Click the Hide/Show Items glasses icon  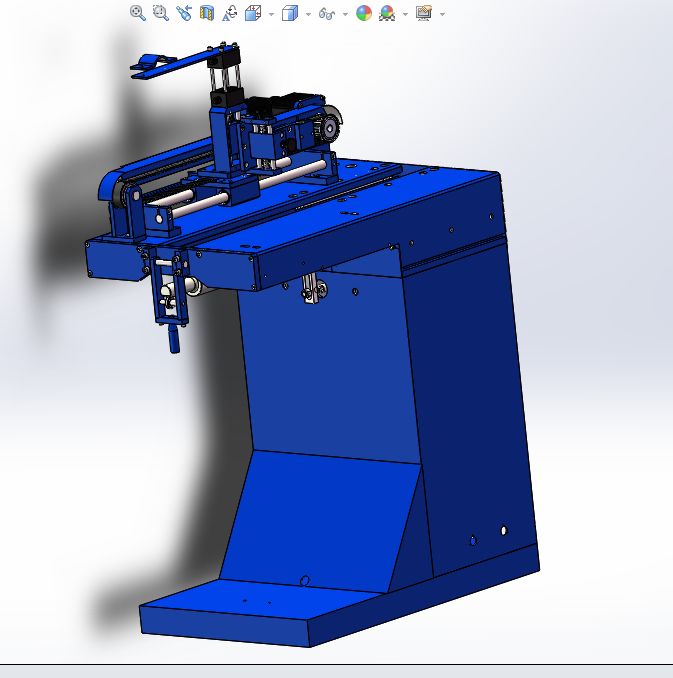pyautogui.click(x=327, y=14)
